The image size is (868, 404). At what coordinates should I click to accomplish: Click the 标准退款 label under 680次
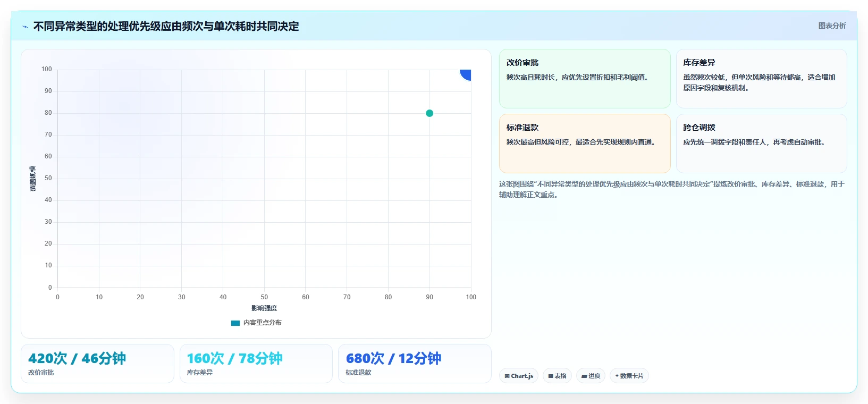coord(358,373)
